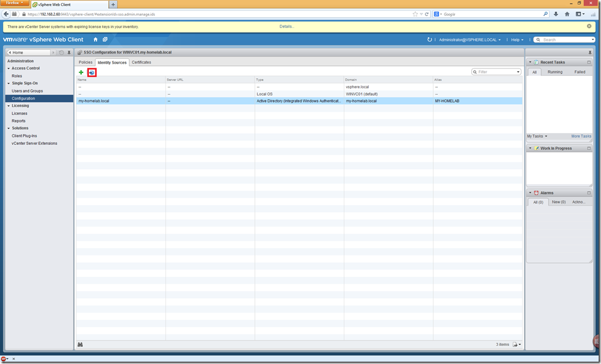Open the Certificates tab
This screenshot has width=601, height=364.
tap(141, 62)
